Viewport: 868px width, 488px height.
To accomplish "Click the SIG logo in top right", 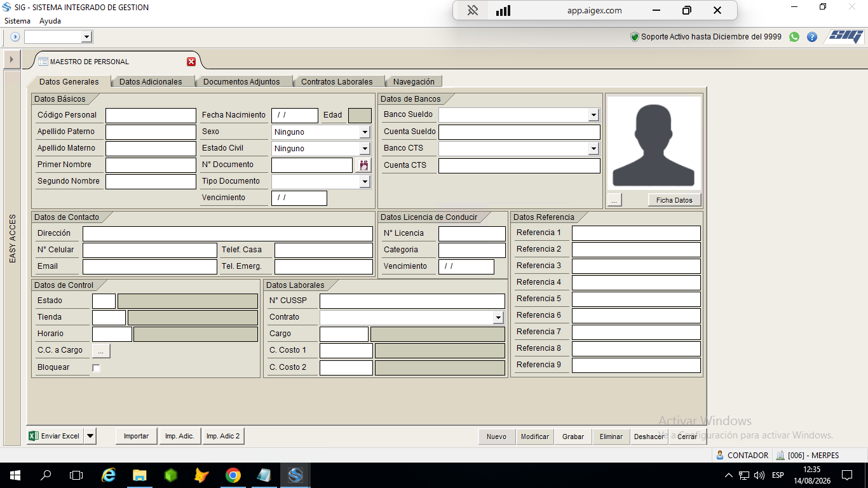I will (846, 36).
